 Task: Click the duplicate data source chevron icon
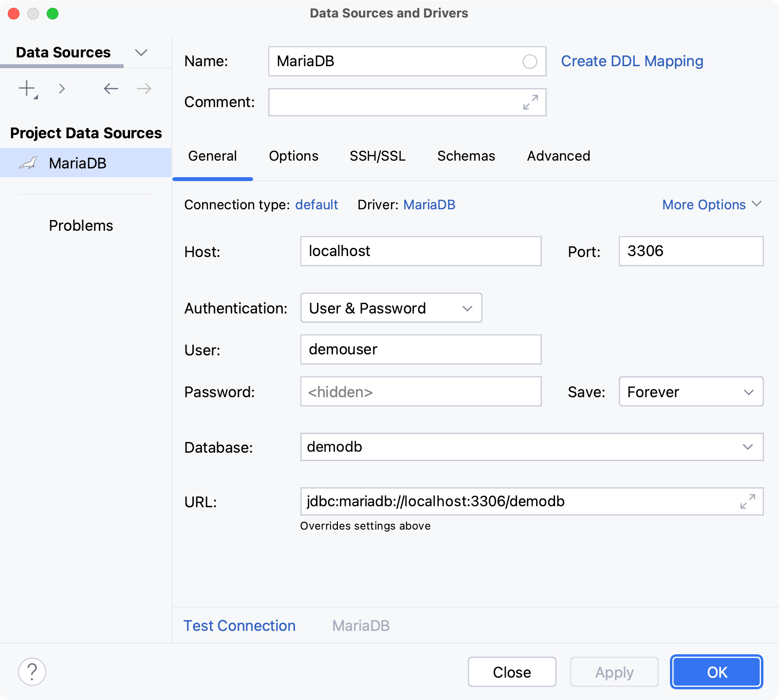pos(62,89)
